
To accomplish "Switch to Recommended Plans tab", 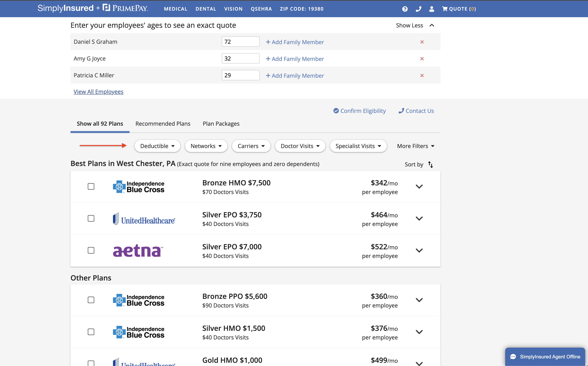I will pos(163,124).
